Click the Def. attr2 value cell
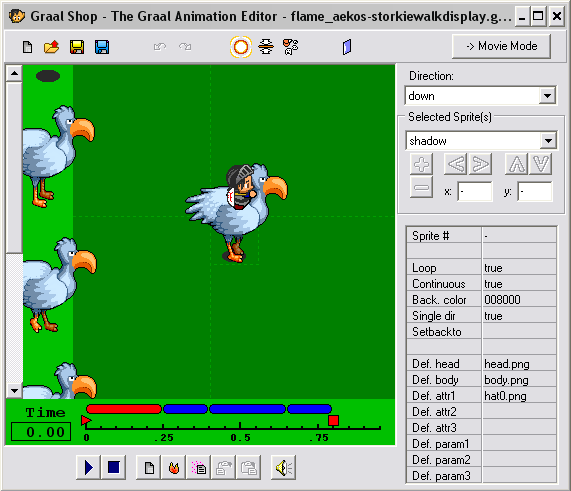571x491 pixels. tap(519, 412)
